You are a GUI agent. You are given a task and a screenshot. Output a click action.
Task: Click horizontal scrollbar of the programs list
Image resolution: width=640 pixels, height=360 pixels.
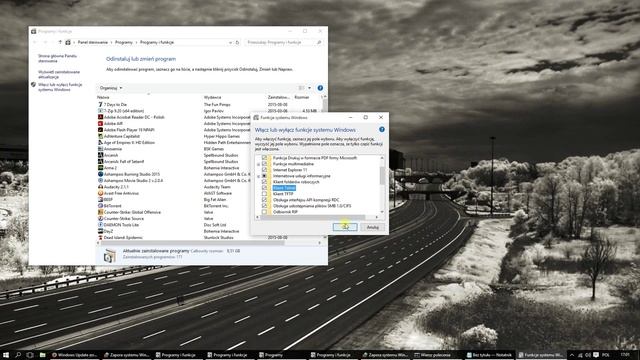192,243
